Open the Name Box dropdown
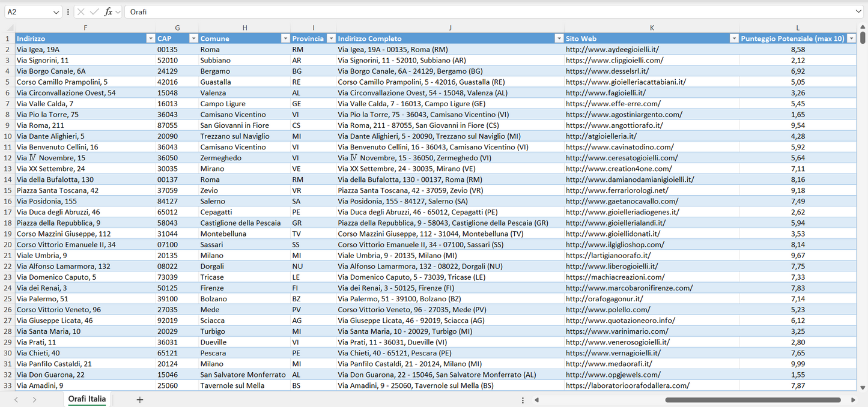Screen dimensions: 868x407 coord(56,11)
